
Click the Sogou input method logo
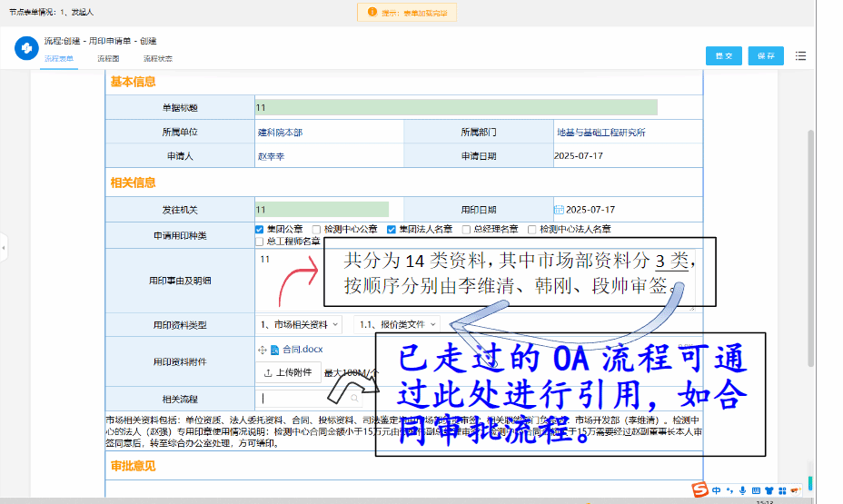coord(699,489)
